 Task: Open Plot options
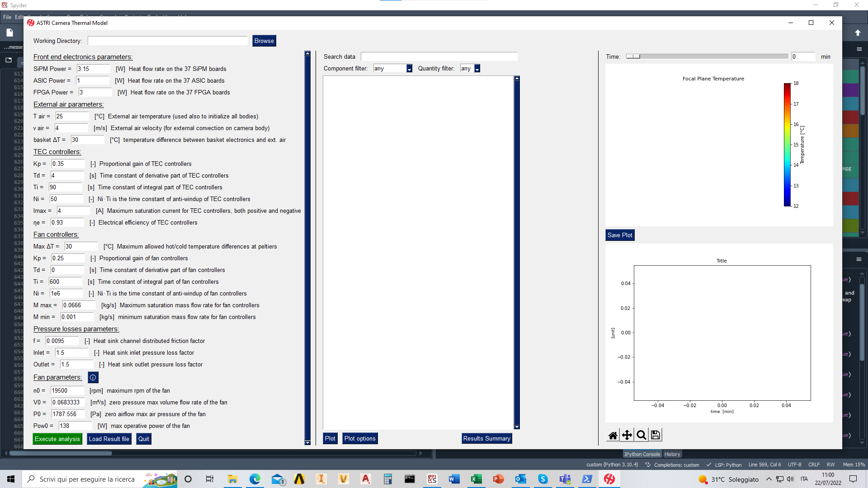coord(359,438)
